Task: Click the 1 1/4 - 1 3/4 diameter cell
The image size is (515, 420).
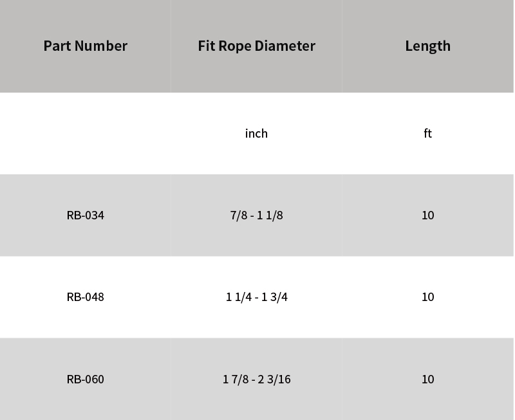Action: (256, 297)
